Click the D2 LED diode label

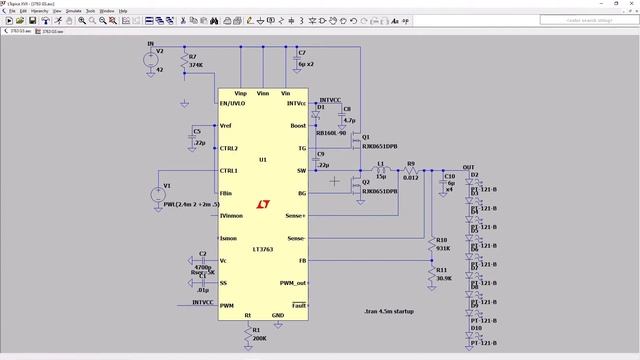coord(474,175)
